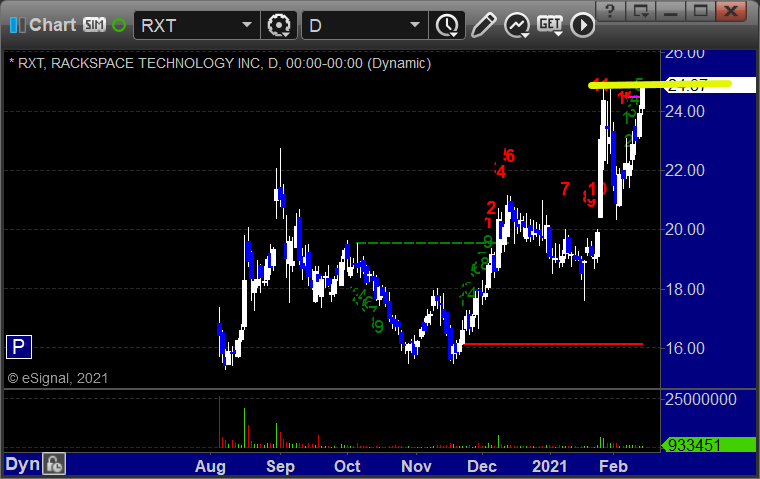This screenshot has height=479, width=760.
Task: Click the Chart title text label
Action: point(52,25)
